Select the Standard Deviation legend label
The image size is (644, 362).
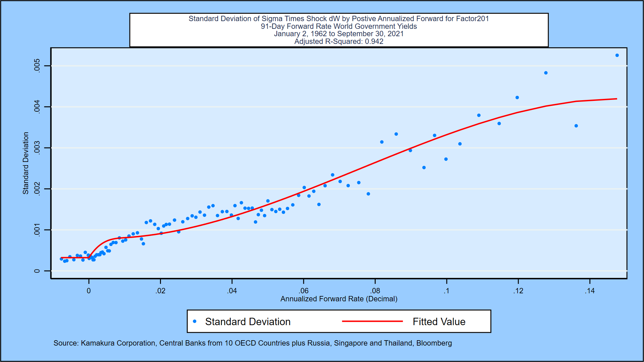click(x=248, y=322)
